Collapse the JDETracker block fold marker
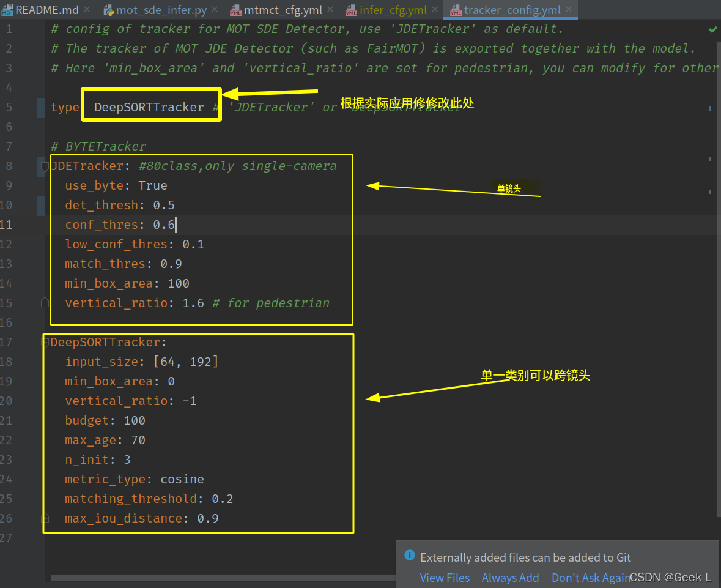This screenshot has height=588, width=721. pos(45,166)
